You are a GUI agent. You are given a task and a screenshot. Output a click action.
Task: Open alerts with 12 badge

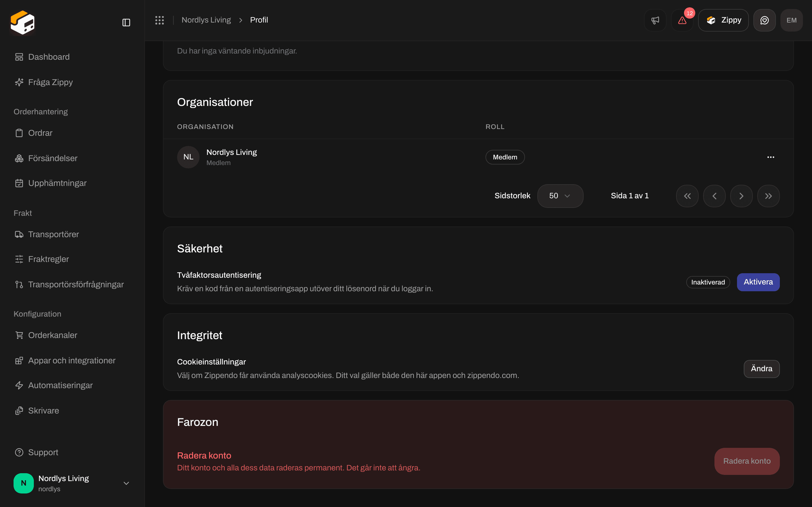[682, 20]
